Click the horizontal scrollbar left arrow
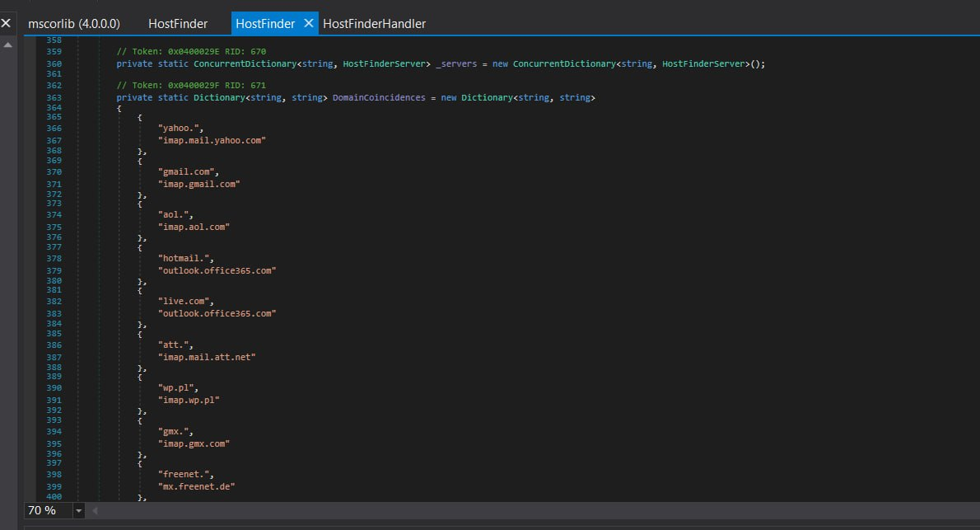This screenshot has width=980, height=530. [95, 510]
